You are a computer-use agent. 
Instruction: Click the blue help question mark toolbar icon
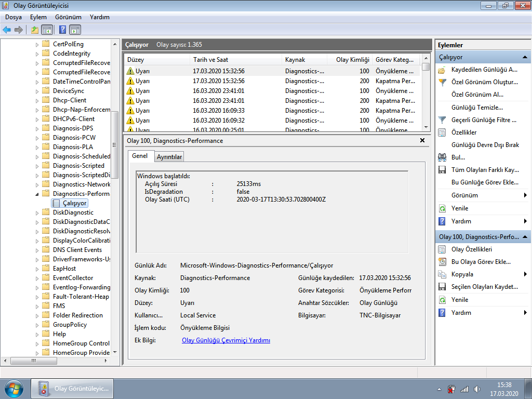tap(62, 30)
